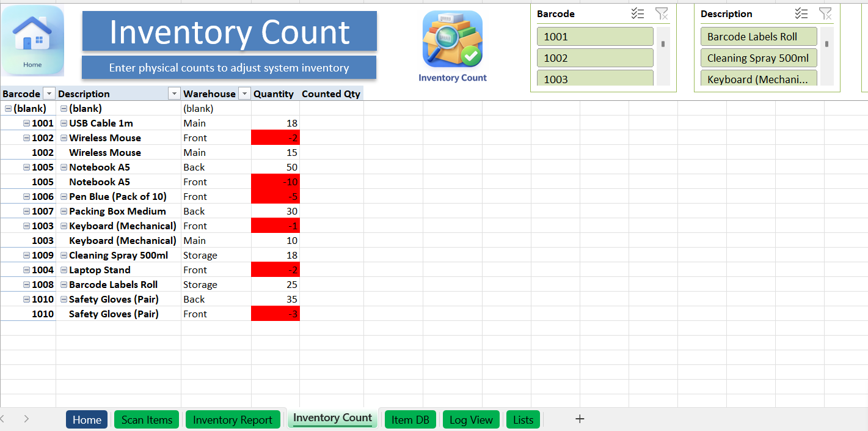
Task: Toggle multi-select in the Description slicer
Action: [x=801, y=13]
